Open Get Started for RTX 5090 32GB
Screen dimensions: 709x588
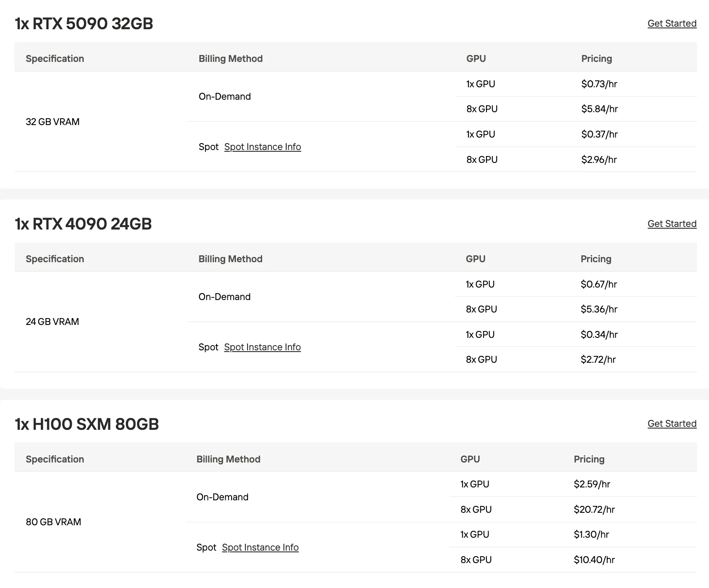(x=672, y=24)
